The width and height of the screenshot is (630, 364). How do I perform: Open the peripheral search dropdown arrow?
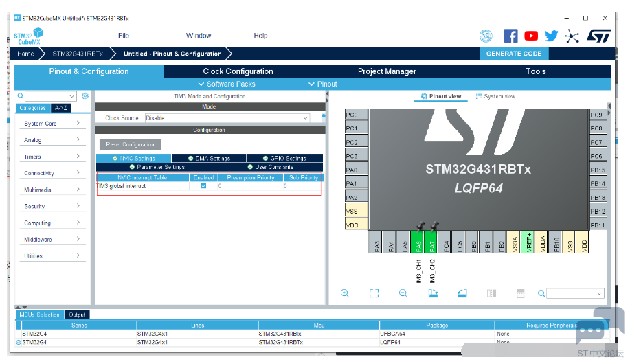[71, 96]
